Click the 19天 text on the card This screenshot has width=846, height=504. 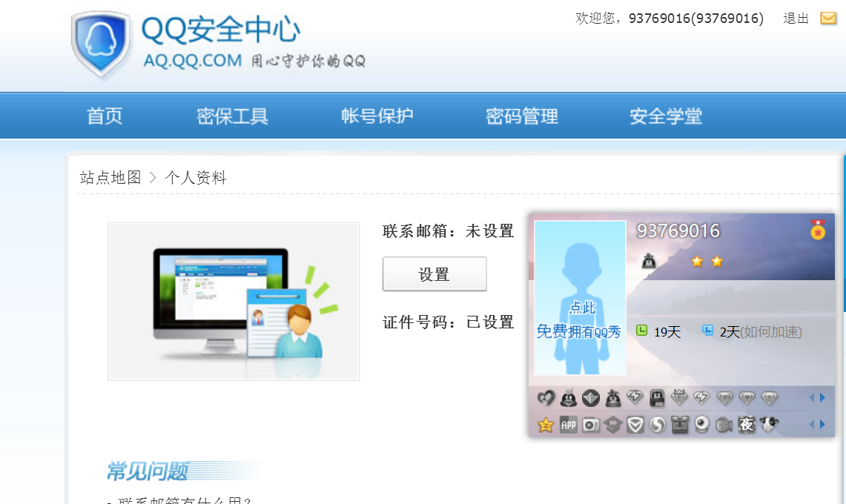667,332
